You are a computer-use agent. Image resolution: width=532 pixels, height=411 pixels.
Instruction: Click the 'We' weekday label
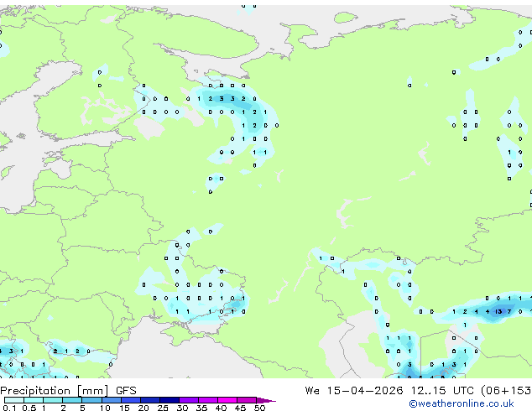312,390
